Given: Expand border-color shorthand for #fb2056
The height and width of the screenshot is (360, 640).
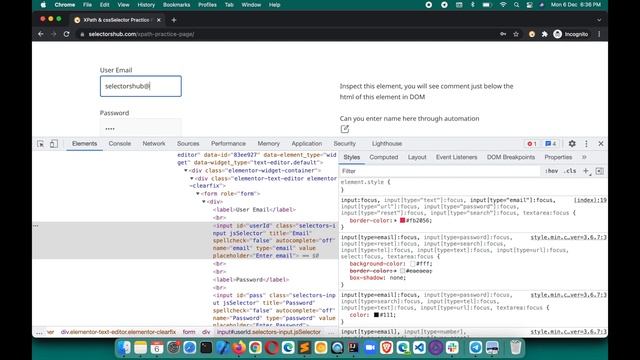Looking at the screenshot, I should click(x=396, y=220).
